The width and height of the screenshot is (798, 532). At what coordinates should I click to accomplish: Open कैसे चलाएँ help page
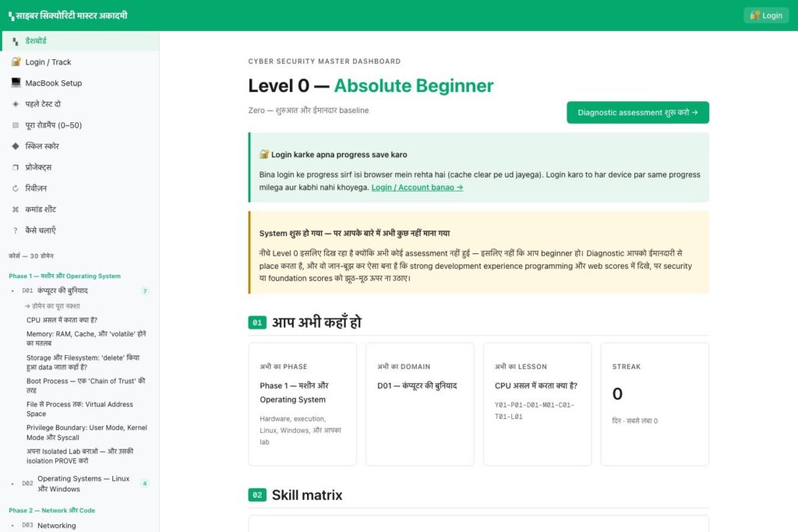[x=80, y=231]
